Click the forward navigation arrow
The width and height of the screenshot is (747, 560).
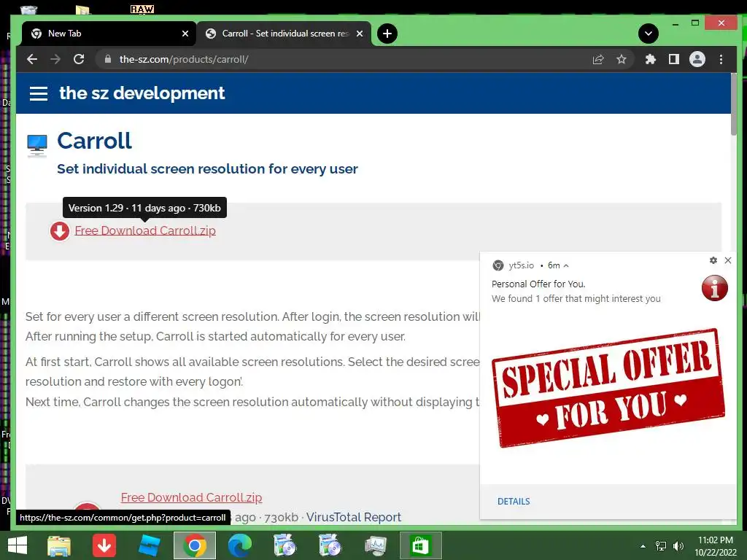click(55, 59)
